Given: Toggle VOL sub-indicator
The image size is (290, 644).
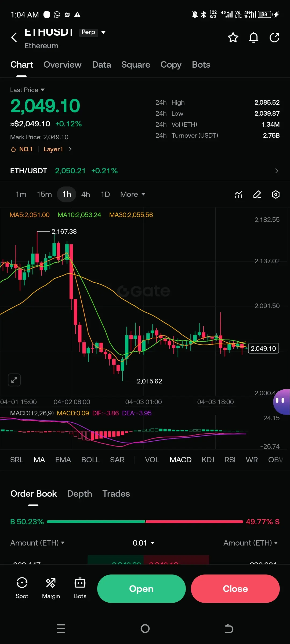Looking at the screenshot, I should pyautogui.click(x=152, y=460).
